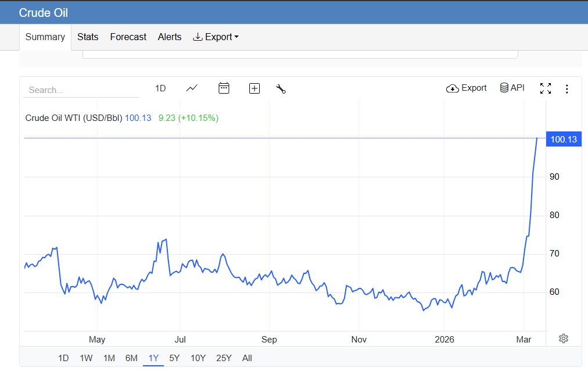588x371 pixels.
Task: Open the calendar date range picker
Action: pos(224,88)
